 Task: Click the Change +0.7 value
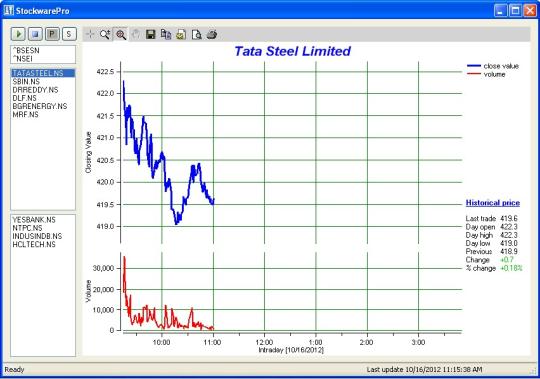click(x=507, y=260)
